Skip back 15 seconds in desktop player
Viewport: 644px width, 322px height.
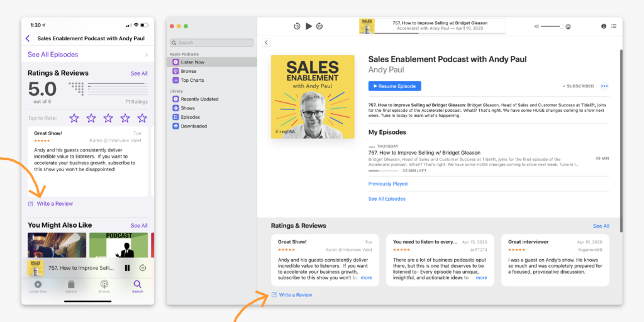[297, 26]
